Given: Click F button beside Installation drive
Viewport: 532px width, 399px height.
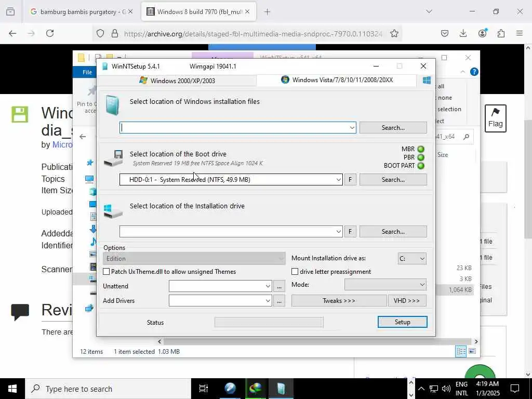Looking at the screenshot, I should point(350,231).
